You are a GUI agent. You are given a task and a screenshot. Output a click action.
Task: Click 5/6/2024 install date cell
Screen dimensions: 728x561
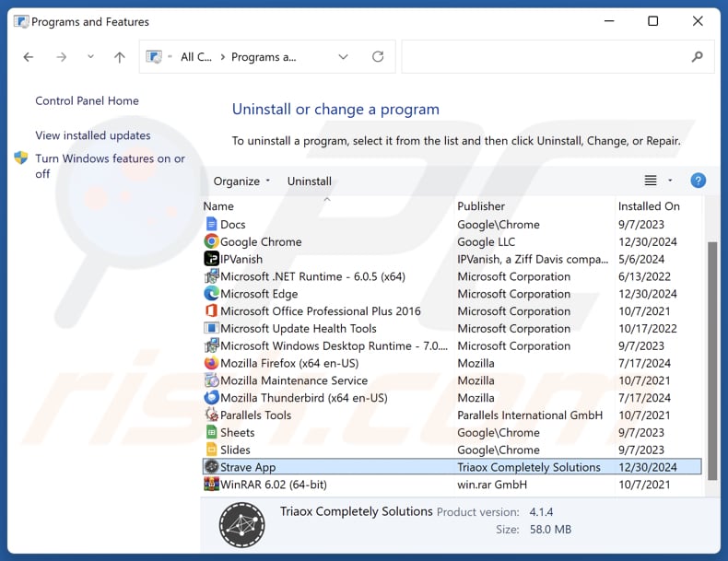tap(641, 259)
